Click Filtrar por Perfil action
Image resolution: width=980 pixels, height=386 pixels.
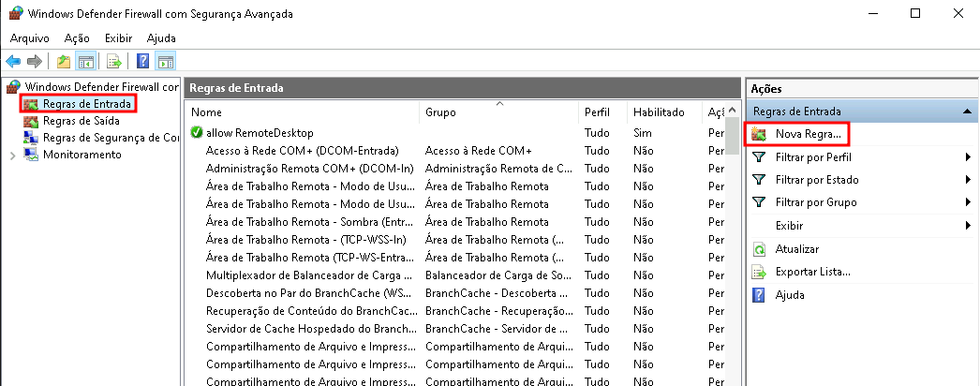(x=813, y=157)
